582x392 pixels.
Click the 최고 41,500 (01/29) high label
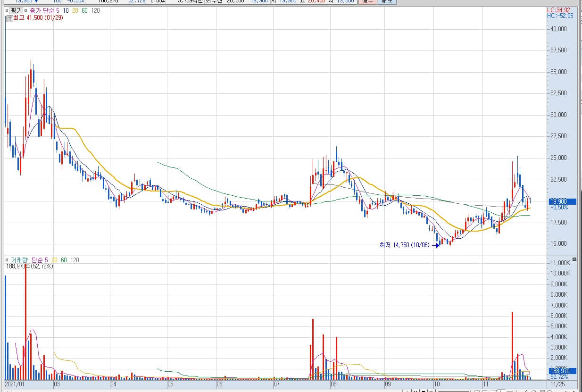pos(38,18)
